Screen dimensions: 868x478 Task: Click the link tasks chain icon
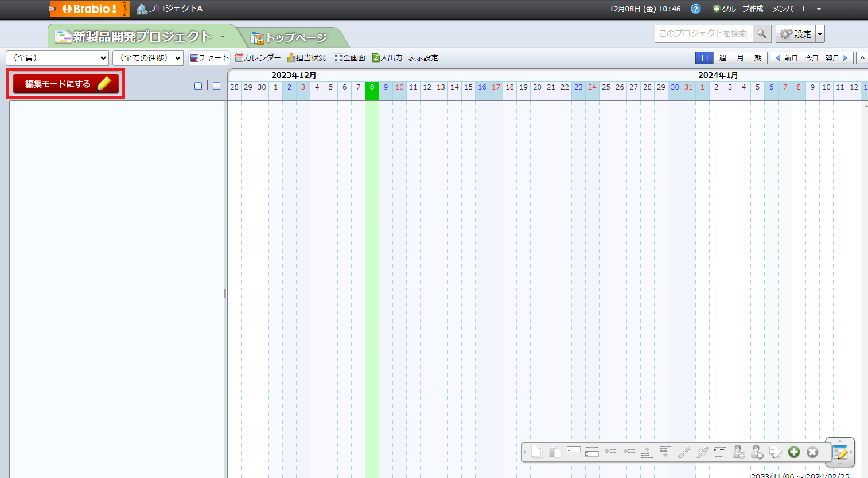click(x=683, y=452)
